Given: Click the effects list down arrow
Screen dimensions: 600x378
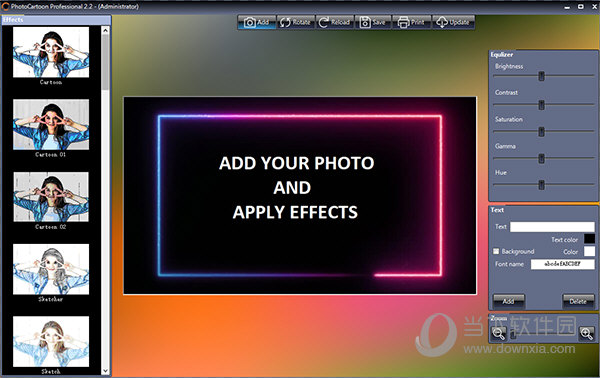Looking at the screenshot, I should [105, 371].
